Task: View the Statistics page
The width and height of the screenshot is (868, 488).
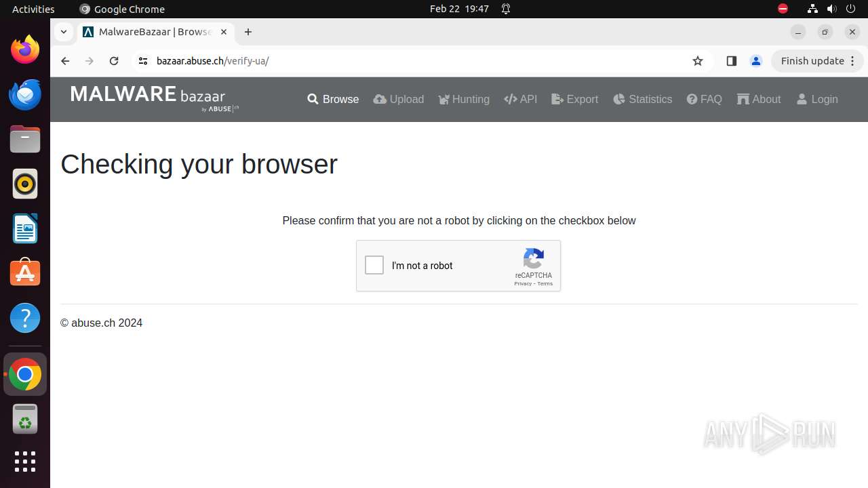Action: 643,99
